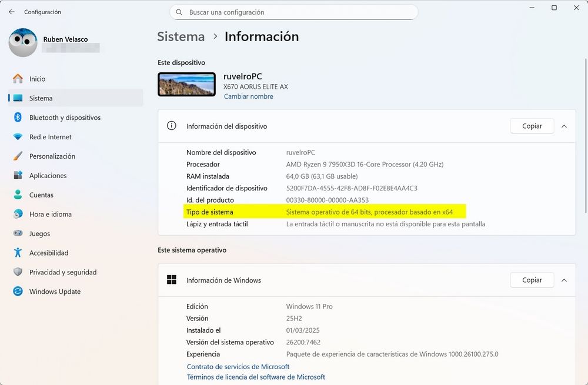
Task: Open Contrato de servicios de Microsoft
Action: (x=238, y=367)
